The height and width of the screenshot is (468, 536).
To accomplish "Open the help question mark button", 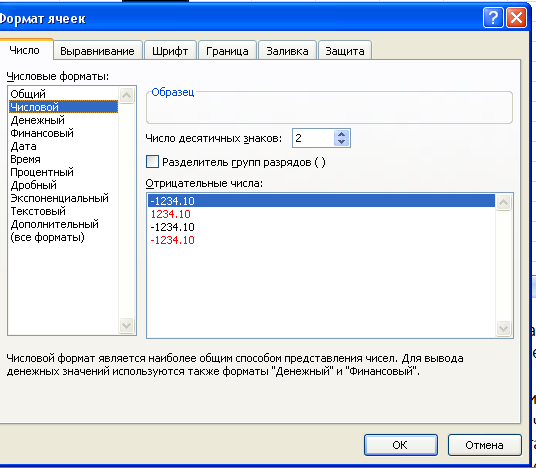I will 493,18.
